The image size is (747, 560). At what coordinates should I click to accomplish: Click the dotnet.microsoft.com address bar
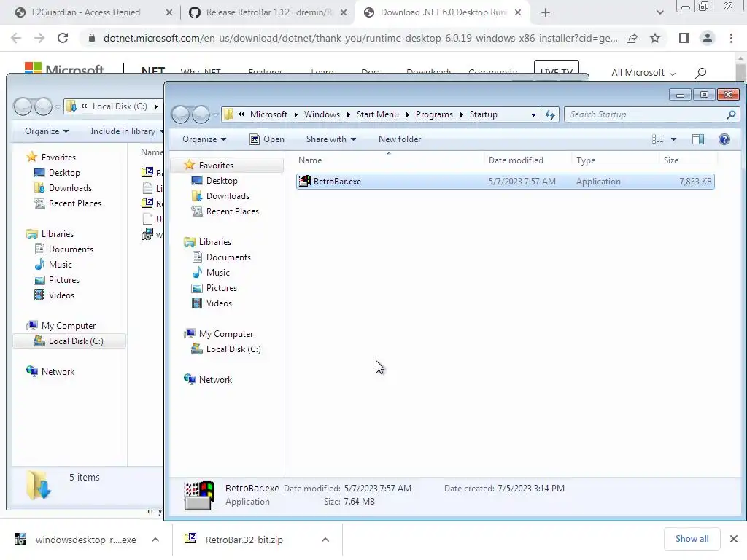pyautogui.click(x=360, y=38)
